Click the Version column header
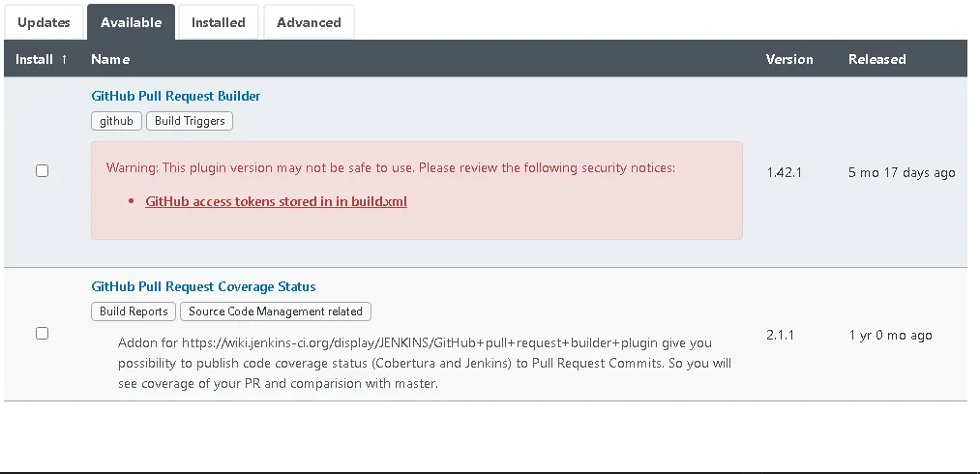Viewport: 980px width, 474px height. [x=789, y=59]
